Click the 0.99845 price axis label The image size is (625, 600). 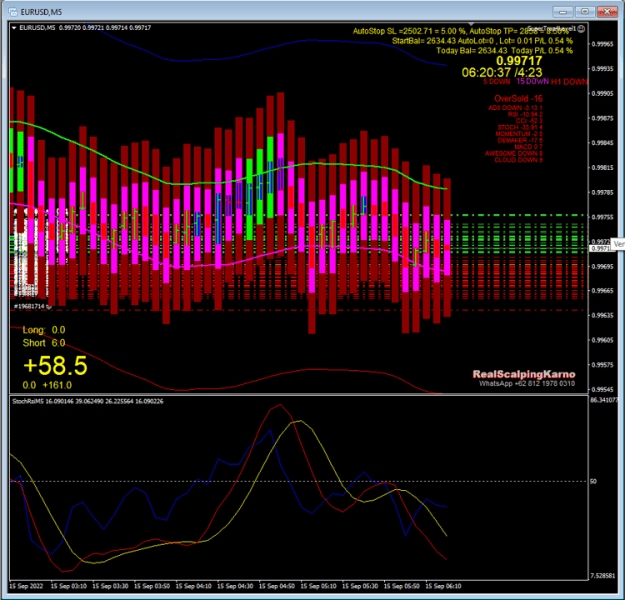click(602, 143)
